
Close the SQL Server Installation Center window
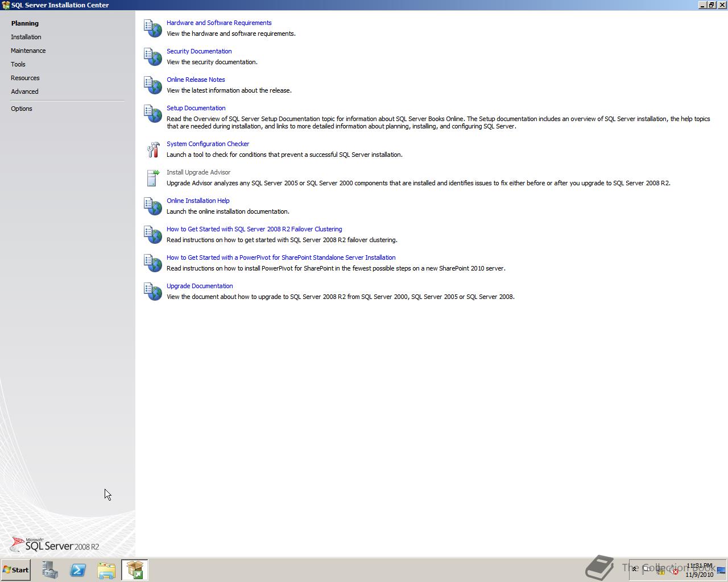(x=722, y=5)
